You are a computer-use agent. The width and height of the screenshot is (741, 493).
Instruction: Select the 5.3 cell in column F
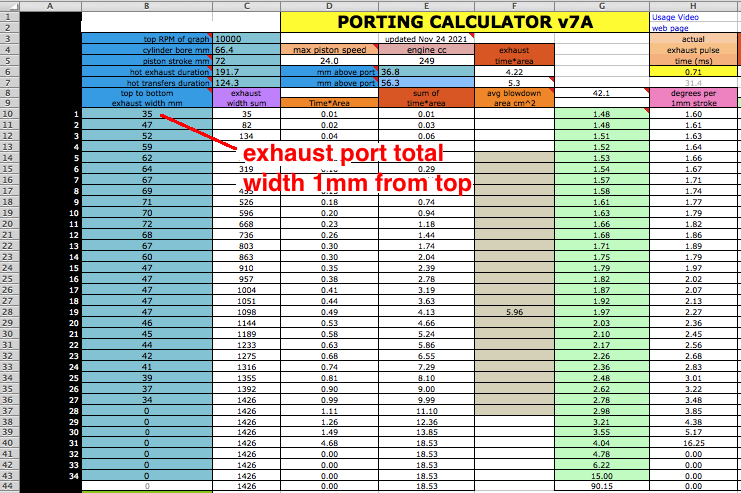514,83
